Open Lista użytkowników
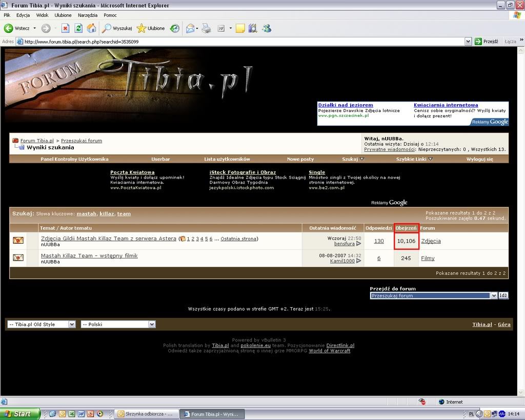 pos(227,159)
